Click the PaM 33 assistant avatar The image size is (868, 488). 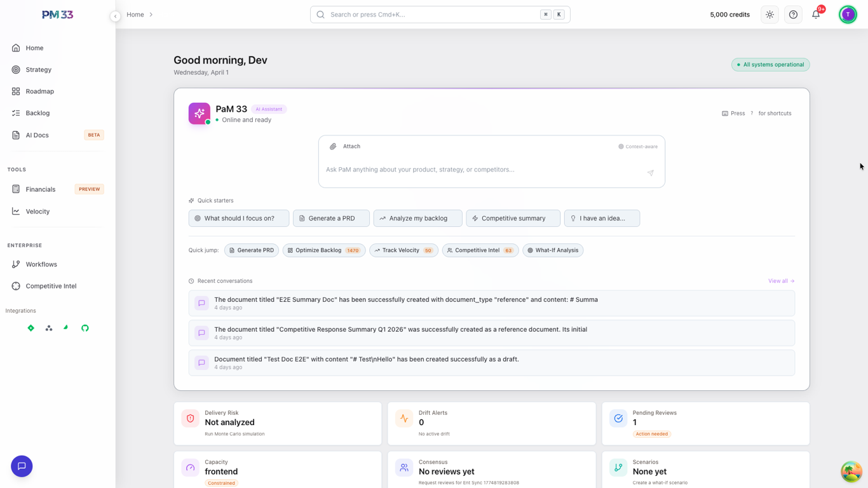(200, 114)
